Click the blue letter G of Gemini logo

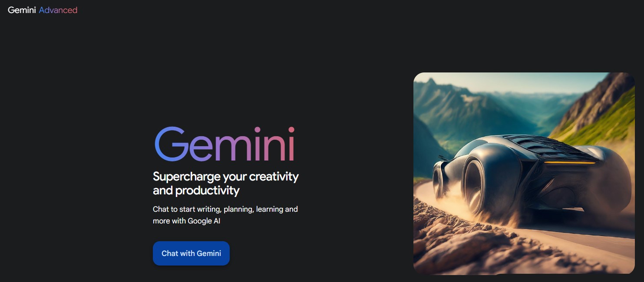pyautogui.click(x=171, y=144)
